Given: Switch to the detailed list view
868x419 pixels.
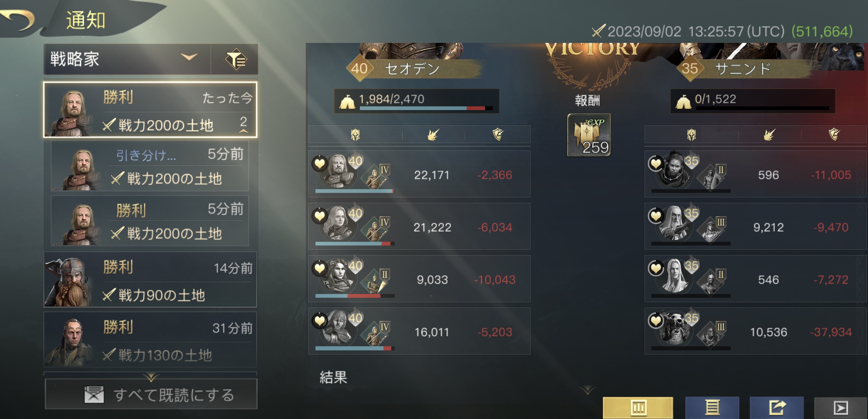Looking at the screenshot, I should pos(712,407).
